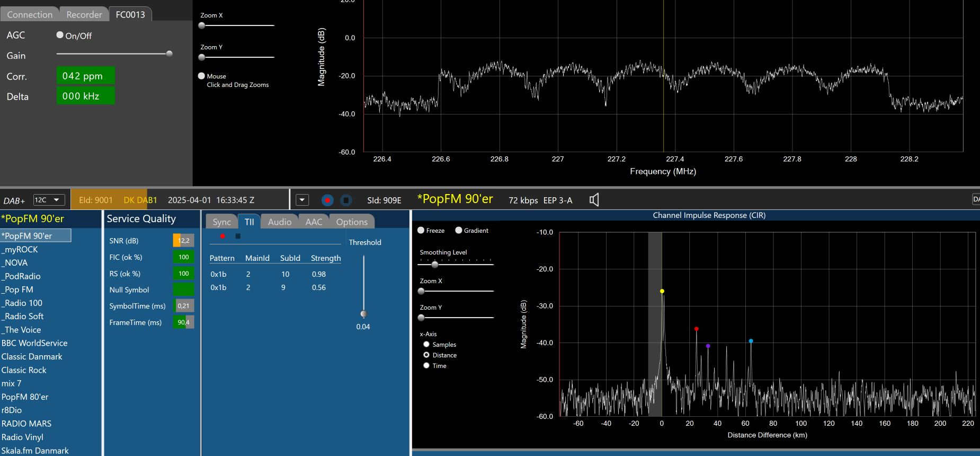Start TII logging with small red dot
The width and height of the screenshot is (980, 456).
point(222,236)
